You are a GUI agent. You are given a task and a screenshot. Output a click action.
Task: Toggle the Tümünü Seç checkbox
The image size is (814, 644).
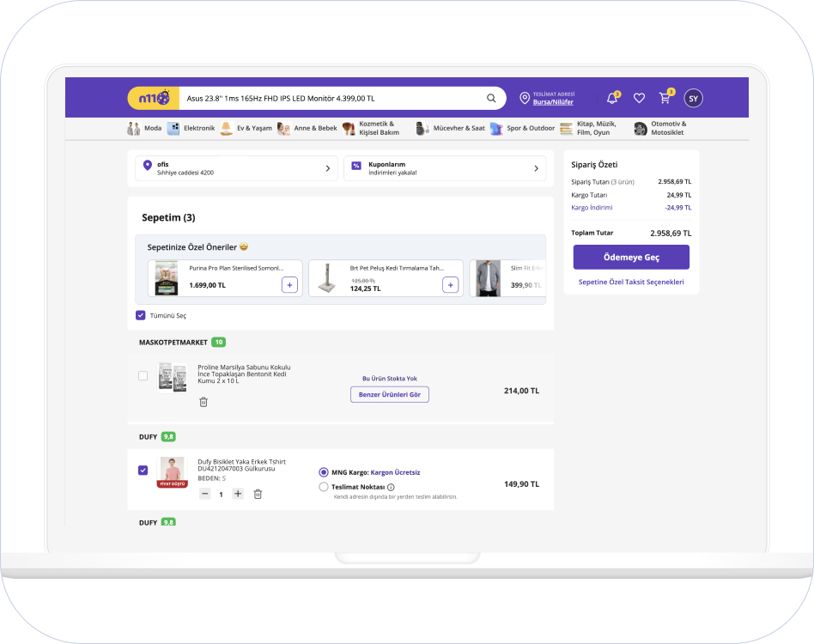141,315
